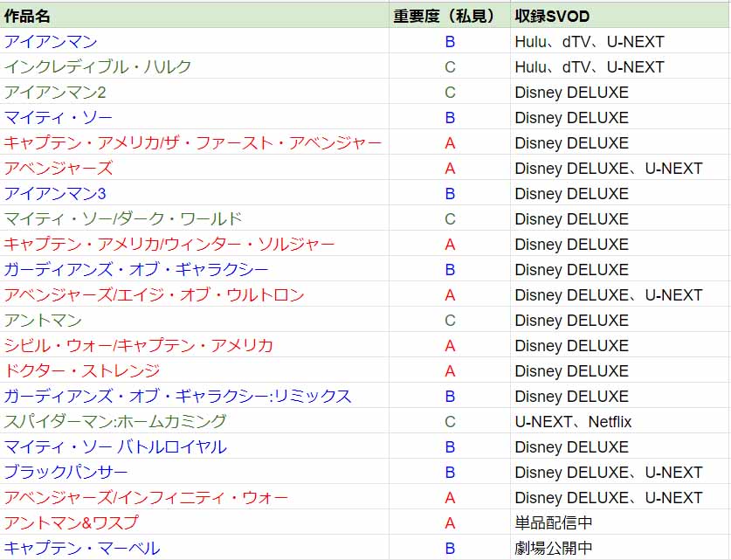This screenshot has height=560, width=731.
Task: Select the 収録SVOD header cell
Action: click(620, 16)
